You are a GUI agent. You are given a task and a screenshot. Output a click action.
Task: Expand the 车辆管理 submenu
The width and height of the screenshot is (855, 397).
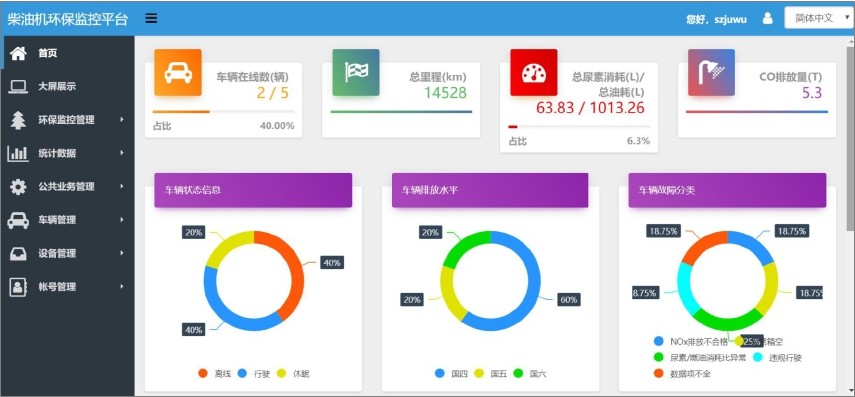pyautogui.click(x=67, y=220)
